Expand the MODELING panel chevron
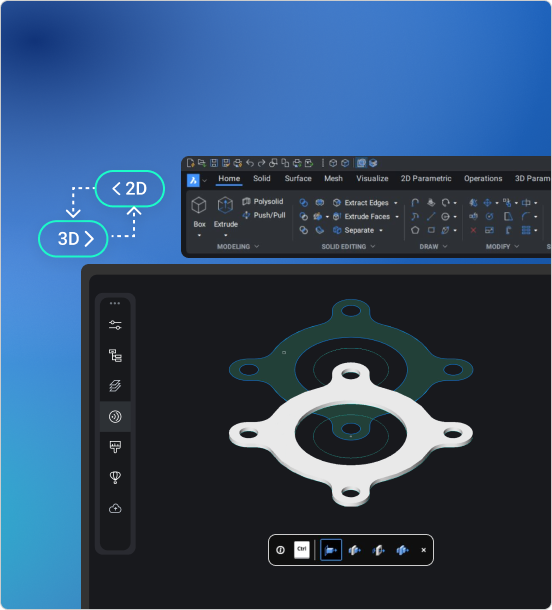 tap(257, 246)
